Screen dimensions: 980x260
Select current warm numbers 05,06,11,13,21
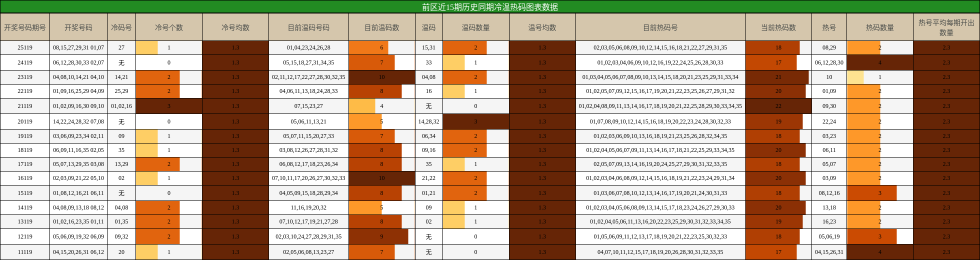[308, 121]
